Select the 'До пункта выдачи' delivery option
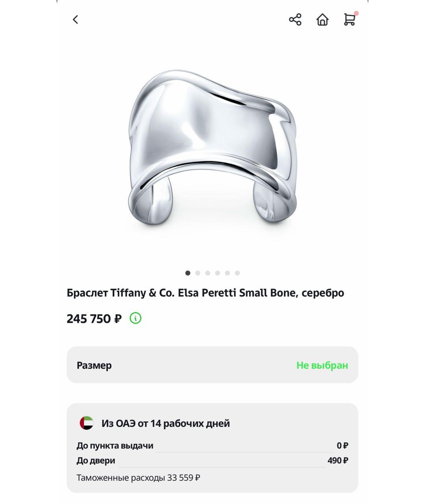The width and height of the screenshot is (425, 504). coord(213,446)
